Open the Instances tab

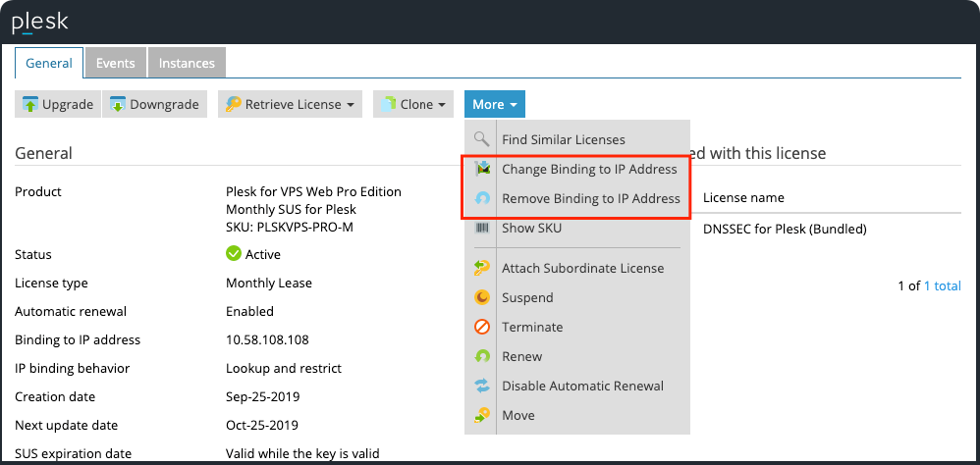(187, 63)
